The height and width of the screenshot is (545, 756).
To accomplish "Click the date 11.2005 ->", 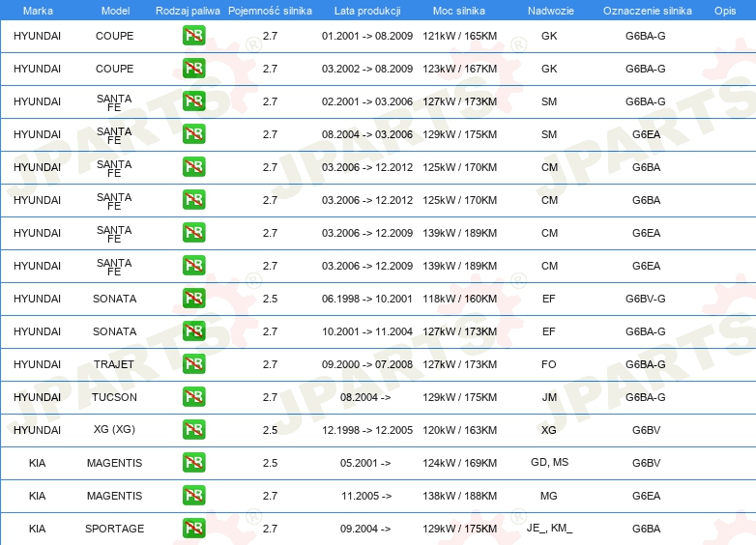I will pyautogui.click(x=366, y=496).
